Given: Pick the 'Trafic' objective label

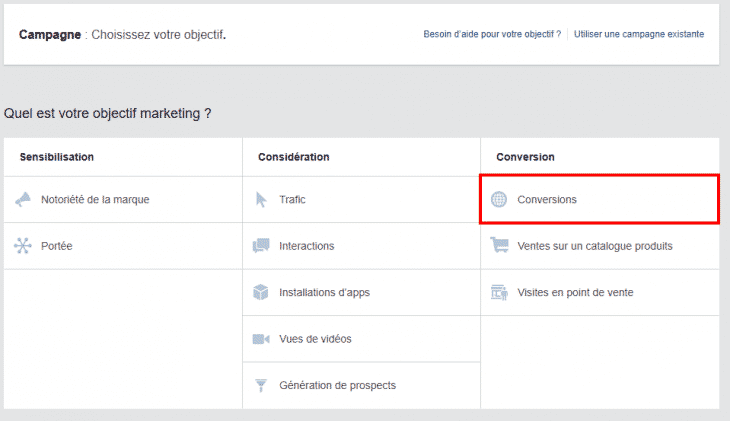Looking at the screenshot, I should click(293, 200).
